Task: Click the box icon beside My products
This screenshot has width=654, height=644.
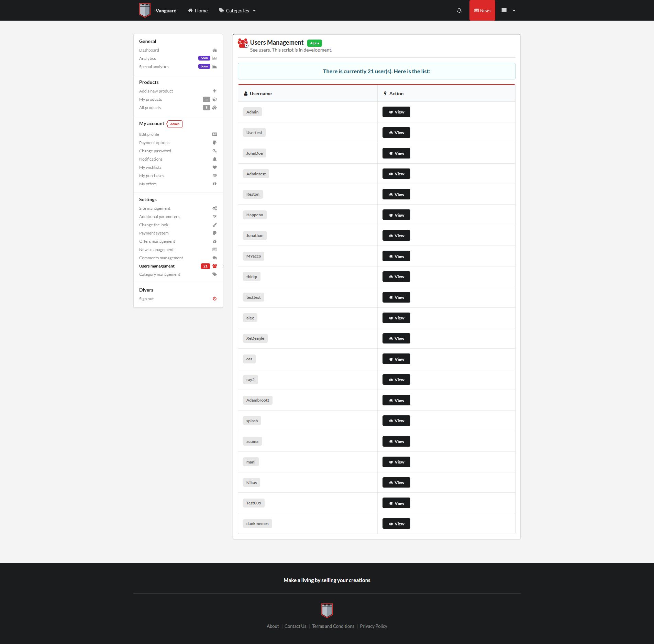Action: 214,99
